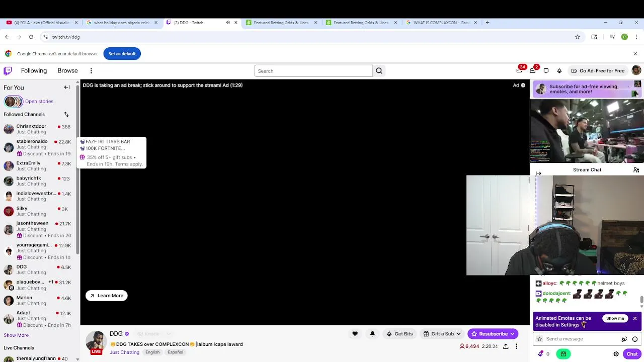Screen dimensions: 644x362
Task: Claim the green channel points bonus
Action: (563, 354)
